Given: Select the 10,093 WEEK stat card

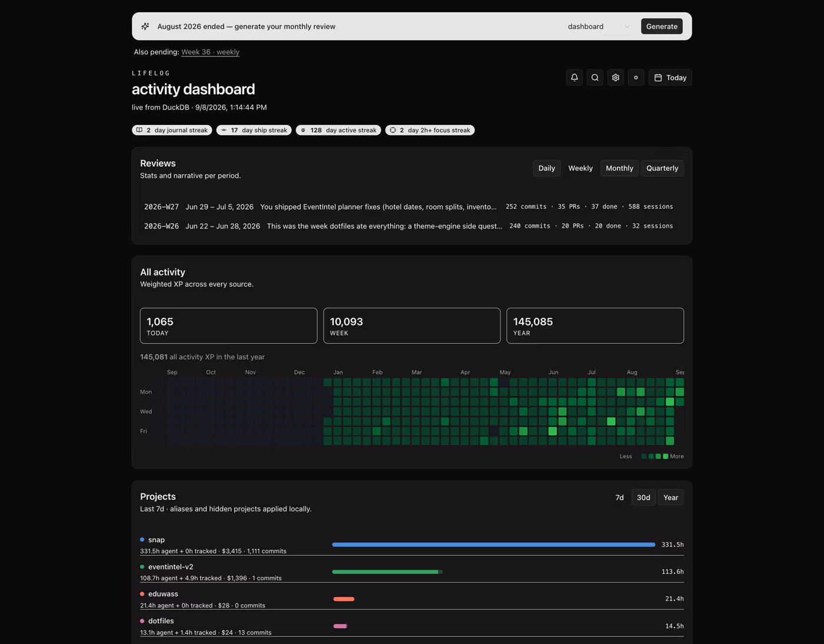Looking at the screenshot, I should 412,326.
